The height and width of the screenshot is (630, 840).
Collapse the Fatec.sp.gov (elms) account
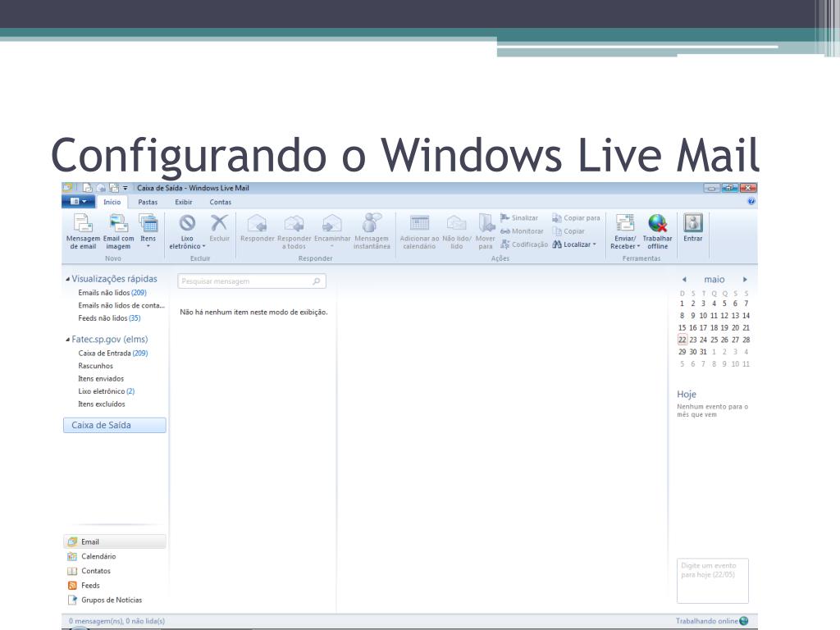point(67,340)
